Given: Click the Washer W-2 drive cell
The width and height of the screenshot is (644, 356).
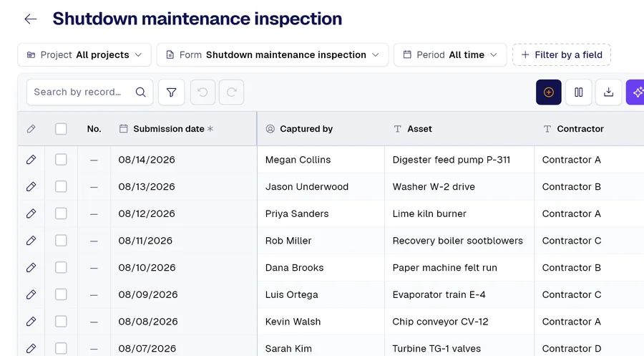Looking at the screenshot, I should tap(459, 187).
